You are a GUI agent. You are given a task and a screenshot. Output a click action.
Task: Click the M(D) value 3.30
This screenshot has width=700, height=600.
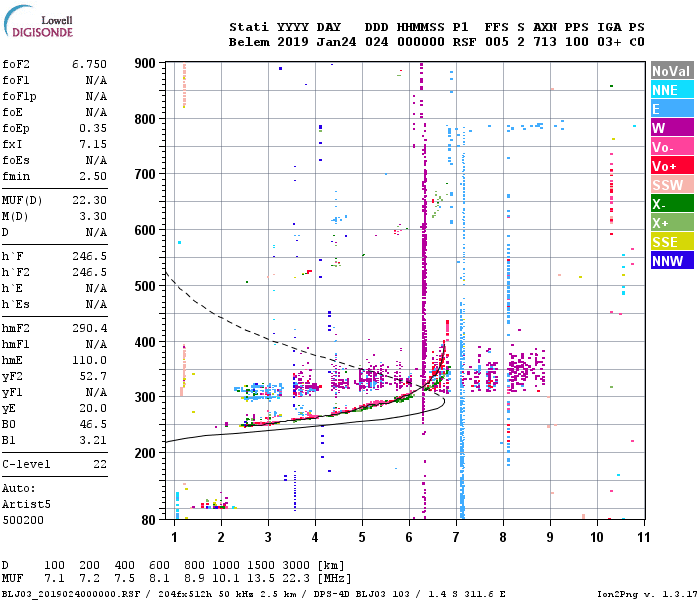(93, 216)
